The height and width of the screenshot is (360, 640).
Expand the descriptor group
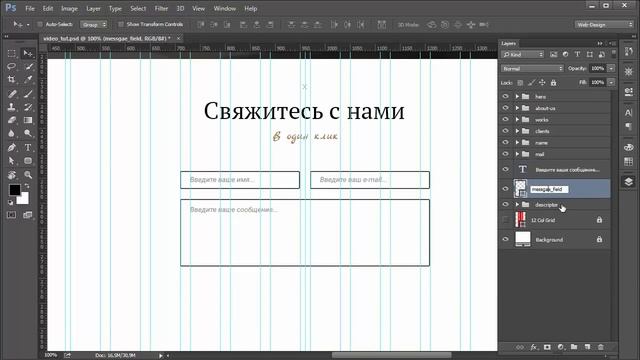pyautogui.click(x=517, y=204)
